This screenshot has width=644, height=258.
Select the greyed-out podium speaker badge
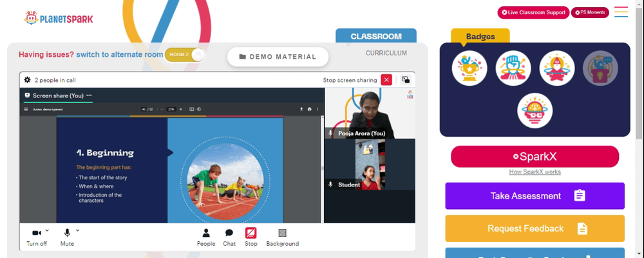tap(600, 68)
